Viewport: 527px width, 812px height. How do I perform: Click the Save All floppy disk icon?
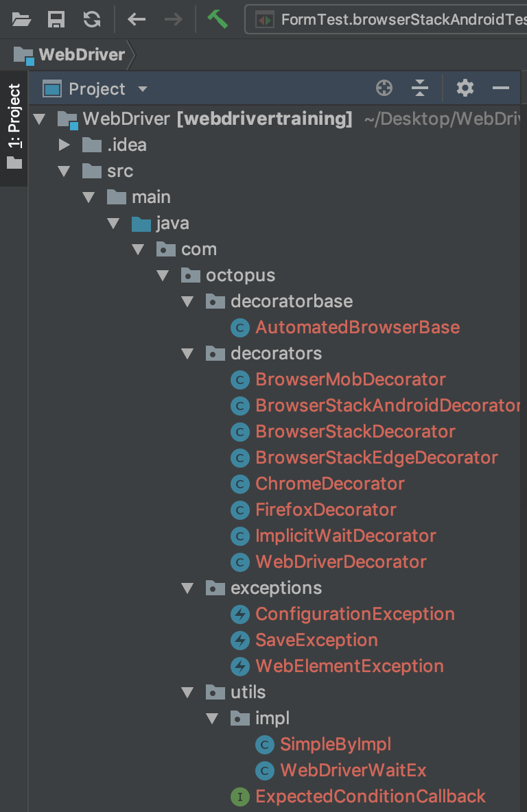click(x=56, y=19)
